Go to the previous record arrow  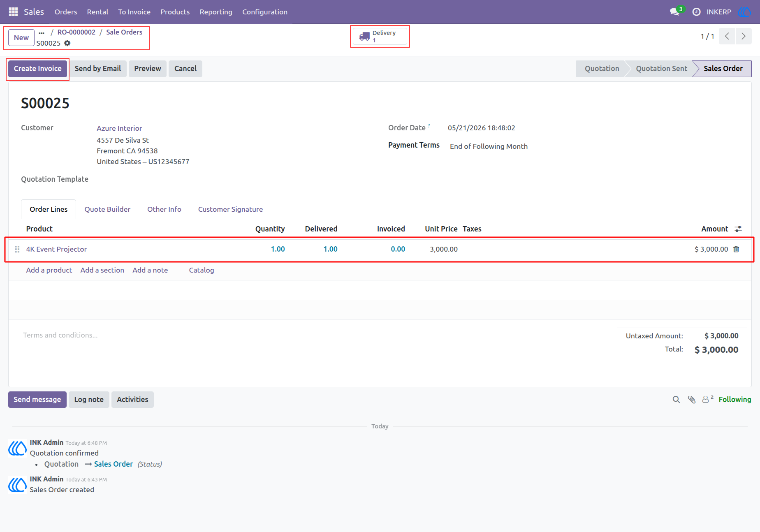pyautogui.click(x=727, y=36)
